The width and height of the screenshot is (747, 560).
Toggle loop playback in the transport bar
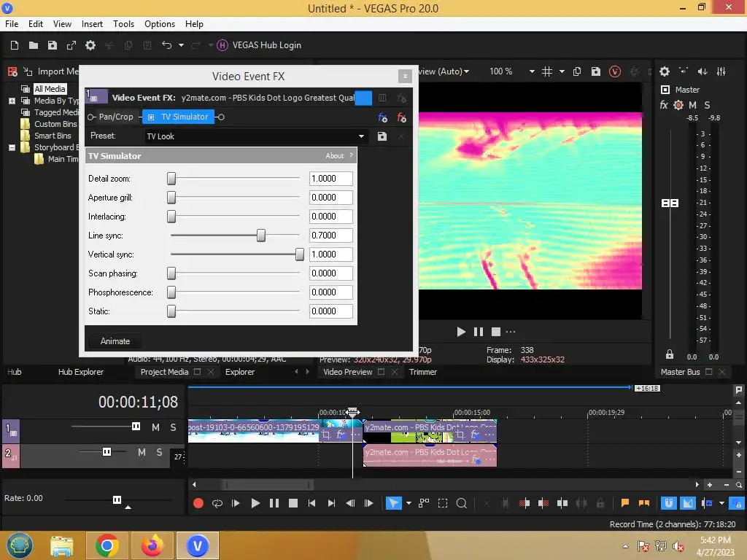(x=217, y=503)
